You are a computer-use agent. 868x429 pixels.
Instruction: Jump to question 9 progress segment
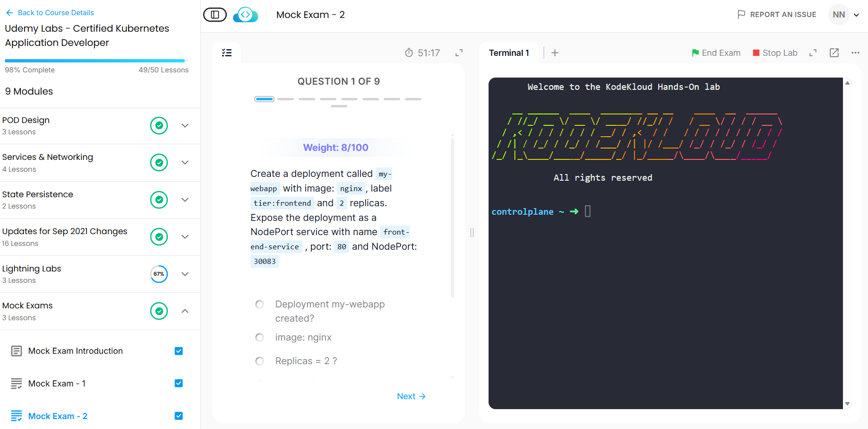pyautogui.click(x=339, y=106)
